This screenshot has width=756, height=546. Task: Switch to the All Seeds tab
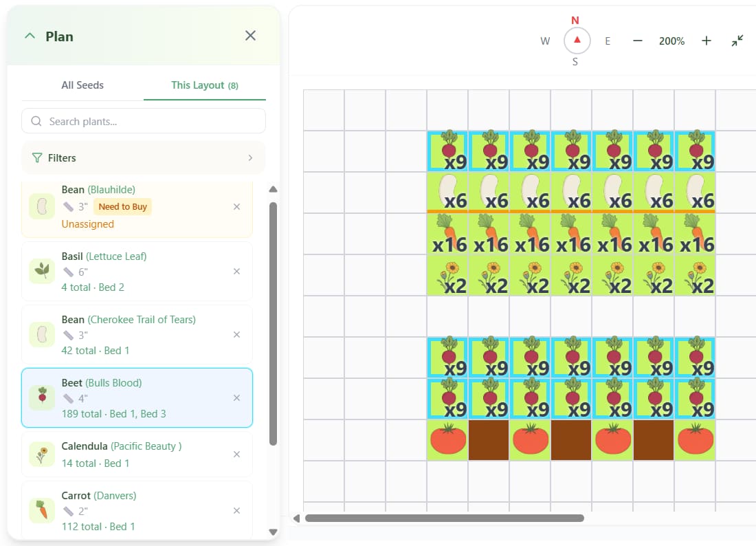pyautogui.click(x=82, y=85)
